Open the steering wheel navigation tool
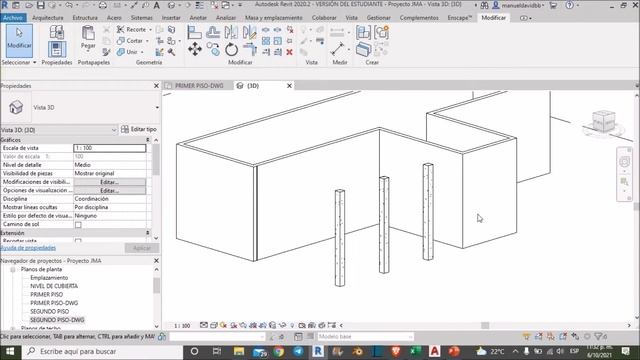 pyautogui.click(x=624, y=162)
